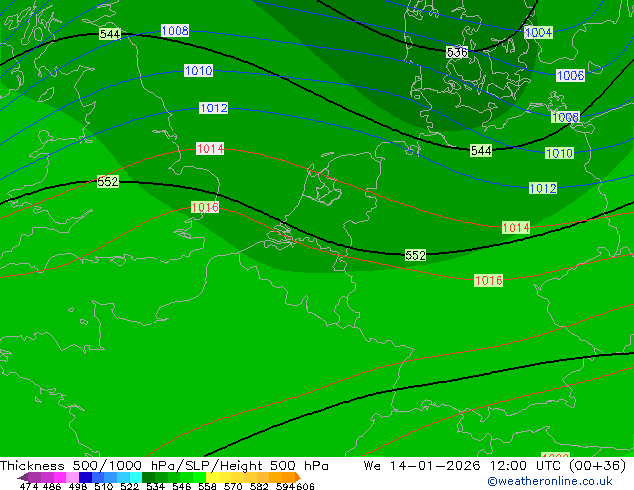Pick the darkest green legend swatch above 534

tap(149, 477)
